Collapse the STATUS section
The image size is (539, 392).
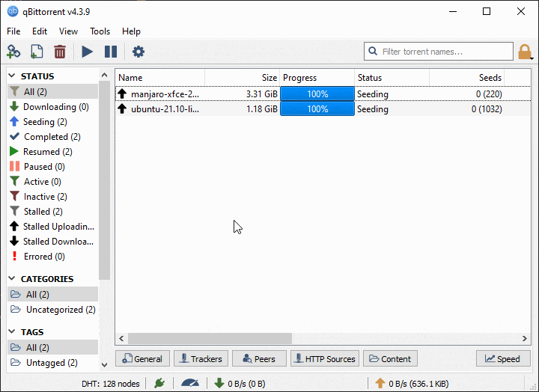tap(12, 76)
